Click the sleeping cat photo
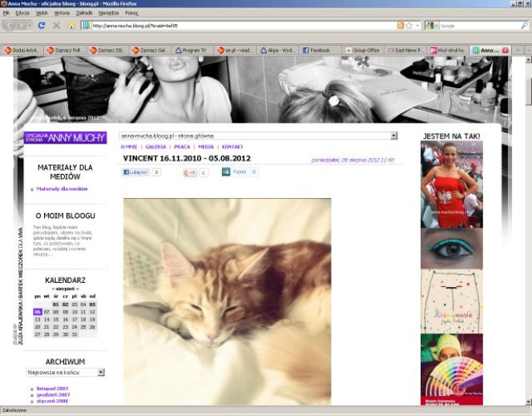 (x=228, y=301)
